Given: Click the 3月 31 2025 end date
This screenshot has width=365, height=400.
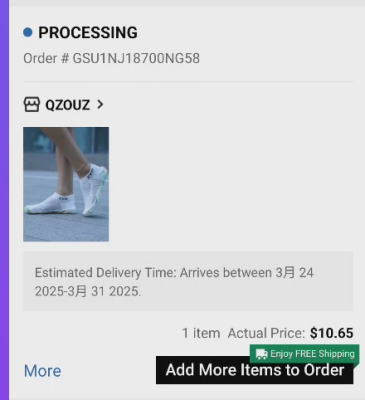Looking at the screenshot, I should coord(104,291).
